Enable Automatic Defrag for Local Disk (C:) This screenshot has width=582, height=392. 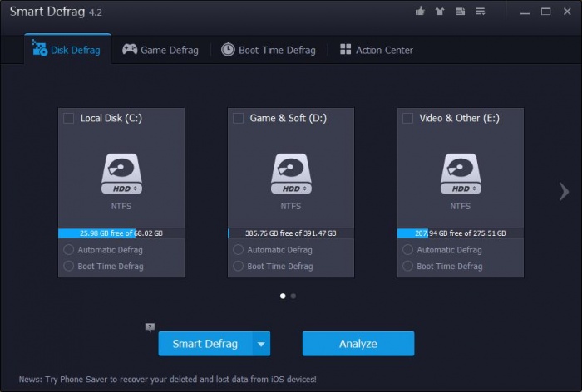[x=69, y=250]
